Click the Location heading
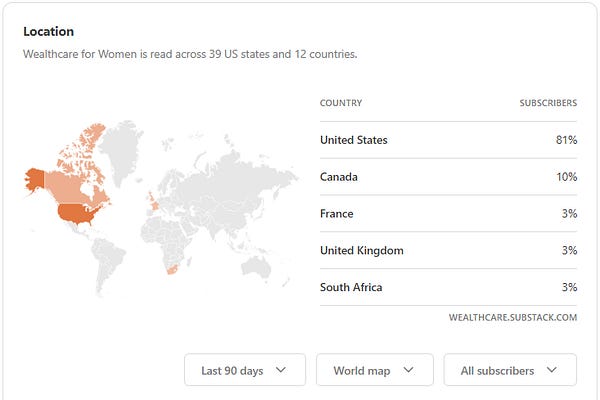 [x=49, y=31]
